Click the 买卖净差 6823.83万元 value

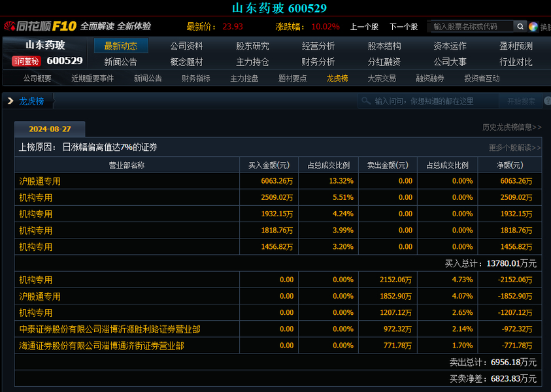pos(493,379)
